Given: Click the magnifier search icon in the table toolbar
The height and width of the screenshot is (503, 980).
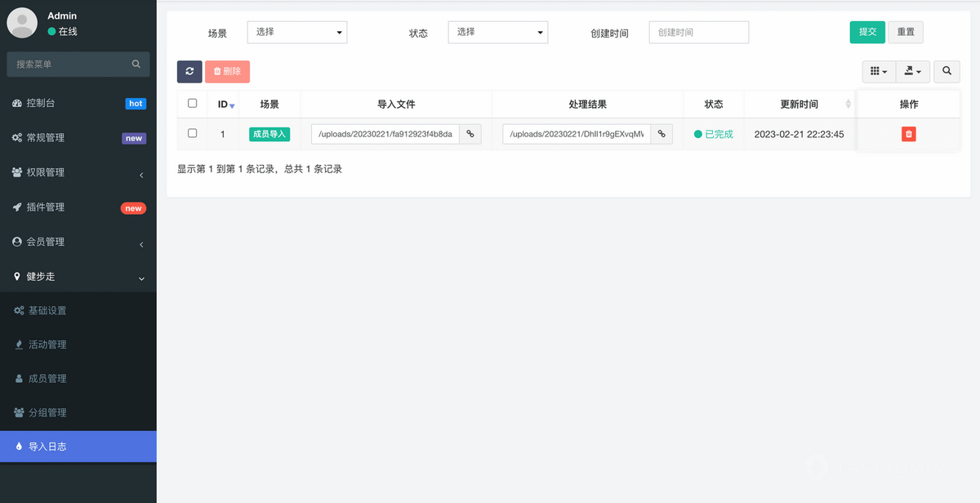Looking at the screenshot, I should click(x=946, y=72).
